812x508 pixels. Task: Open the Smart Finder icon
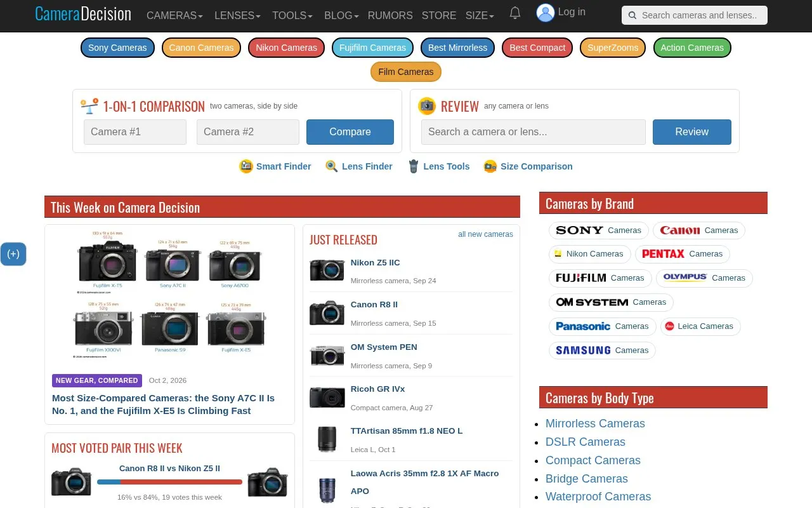click(x=246, y=166)
